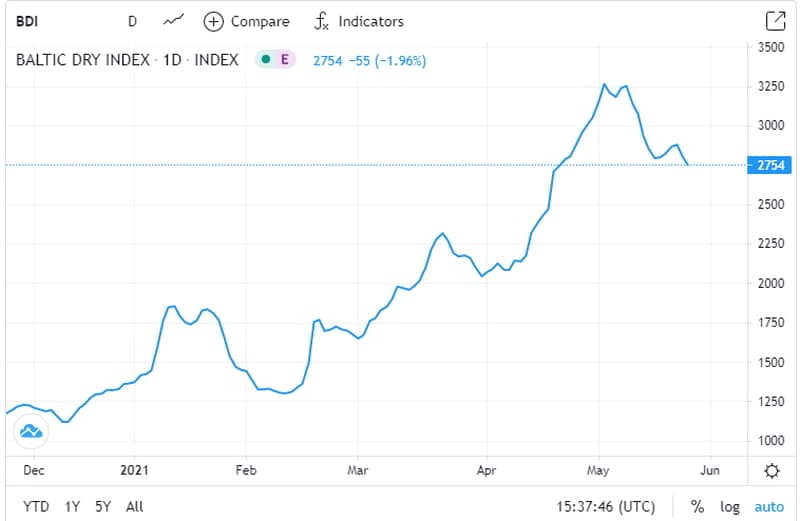Open the D interval selector
Screen dimensions: 800x521
pos(132,21)
